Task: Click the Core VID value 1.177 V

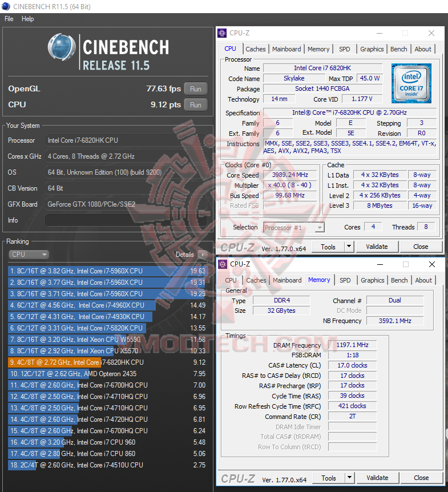Action: point(362,99)
